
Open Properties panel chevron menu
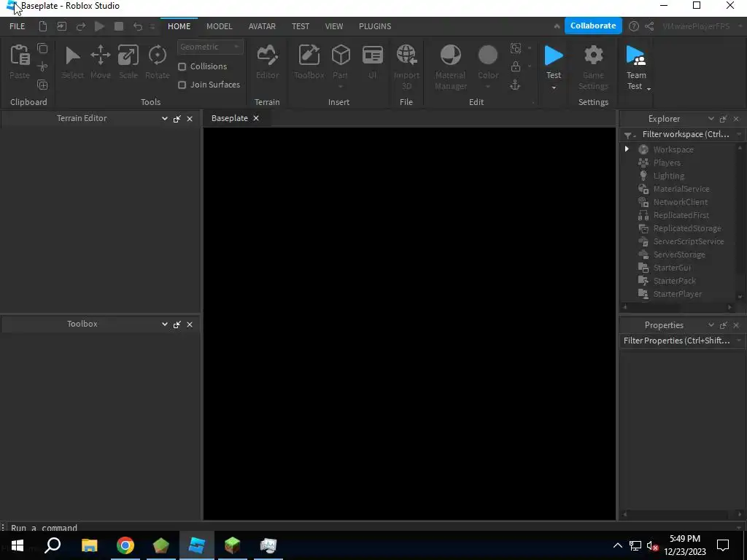[x=711, y=324]
